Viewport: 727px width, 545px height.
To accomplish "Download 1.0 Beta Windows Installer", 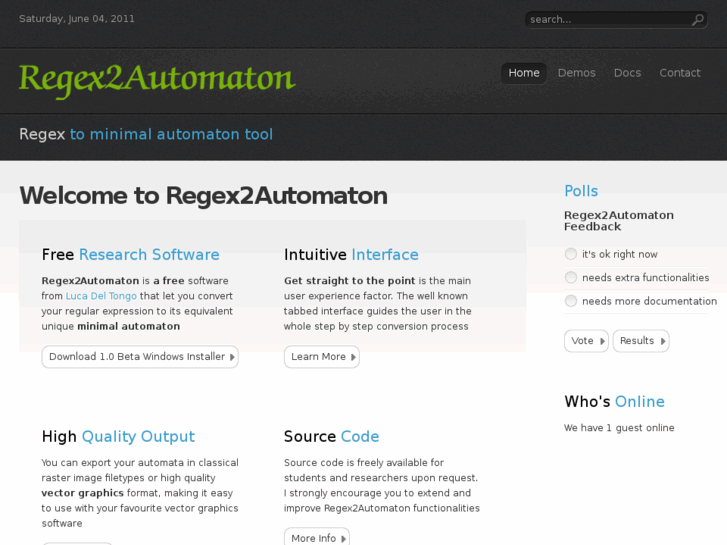I will [x=140, y=357].
